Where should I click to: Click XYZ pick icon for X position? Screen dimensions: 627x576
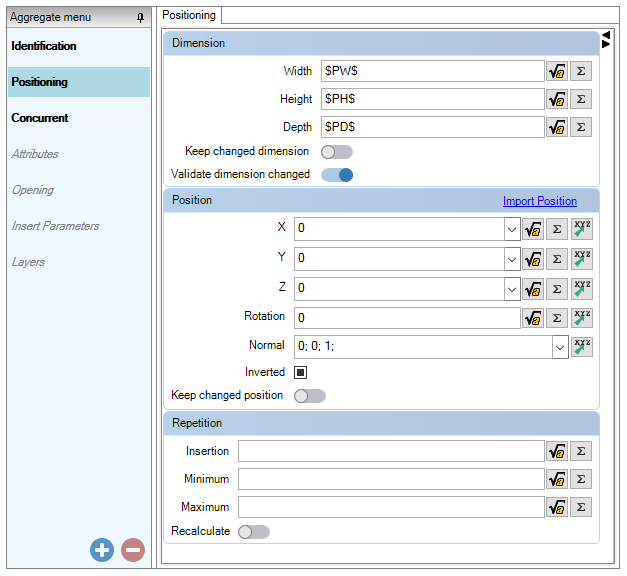(x=582, y=229)
